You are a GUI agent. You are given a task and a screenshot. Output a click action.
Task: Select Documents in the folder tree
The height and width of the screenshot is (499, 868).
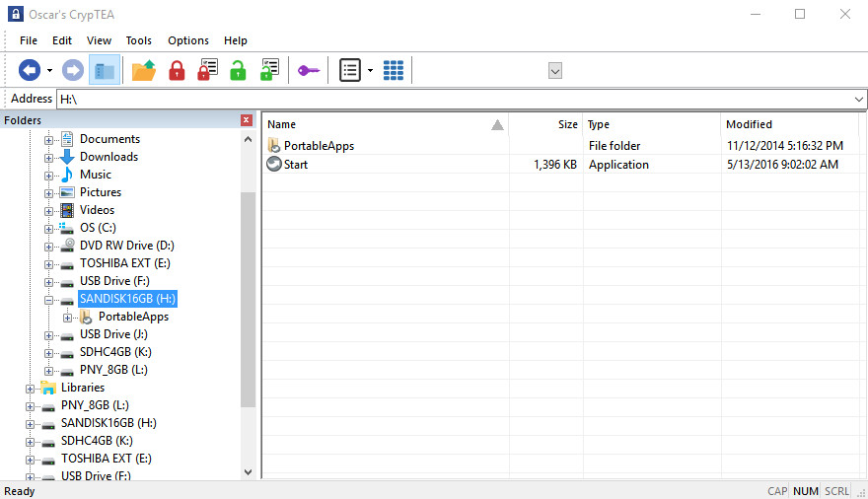pyautogui.click(x=109, y=139)
